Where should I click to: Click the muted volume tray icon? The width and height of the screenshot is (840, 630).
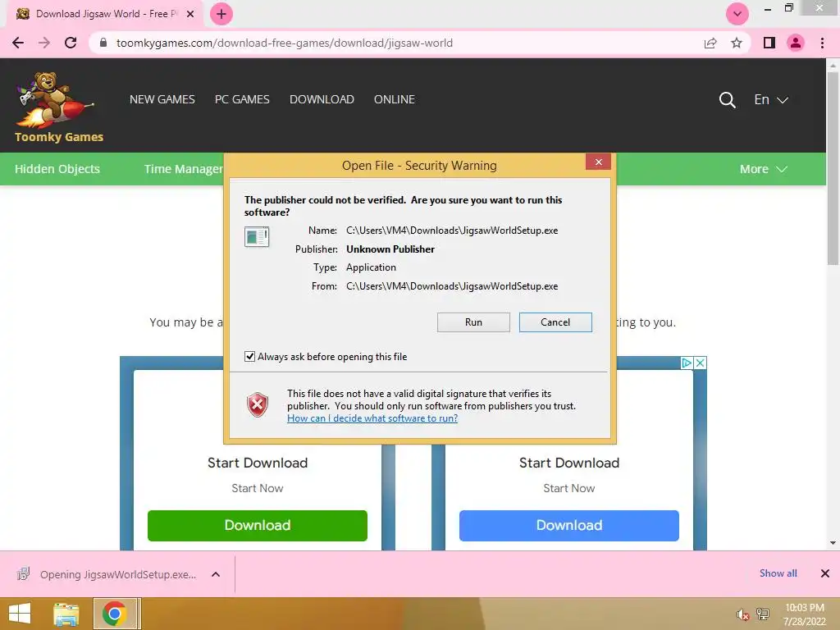coord(742,614)
